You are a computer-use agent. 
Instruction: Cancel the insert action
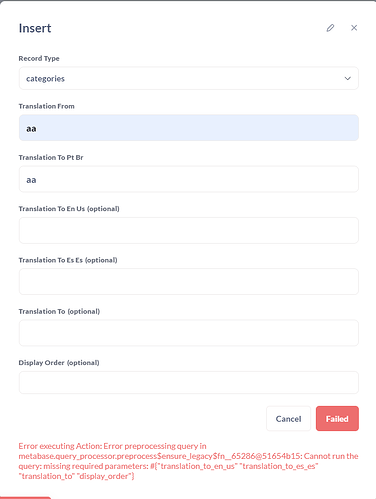coord(288,419)
